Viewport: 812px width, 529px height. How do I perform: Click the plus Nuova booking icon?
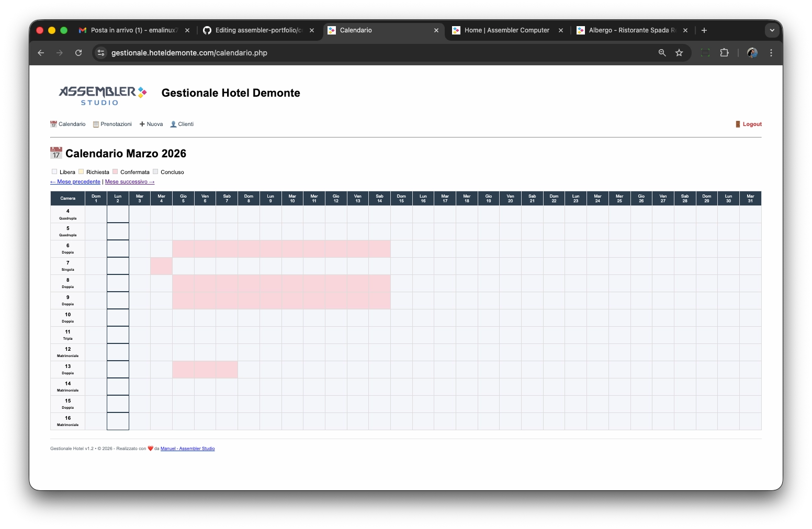(142, 124)
